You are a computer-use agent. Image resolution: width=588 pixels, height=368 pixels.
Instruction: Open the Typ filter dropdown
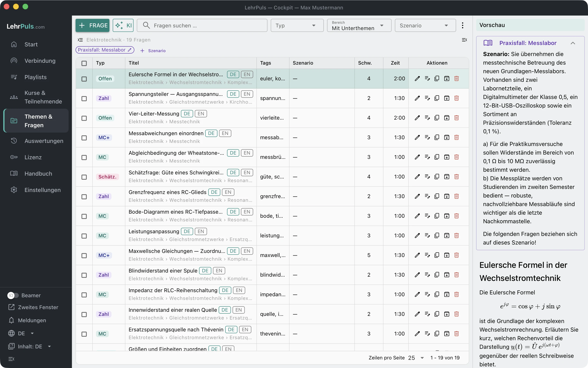[x=297, y=25]
